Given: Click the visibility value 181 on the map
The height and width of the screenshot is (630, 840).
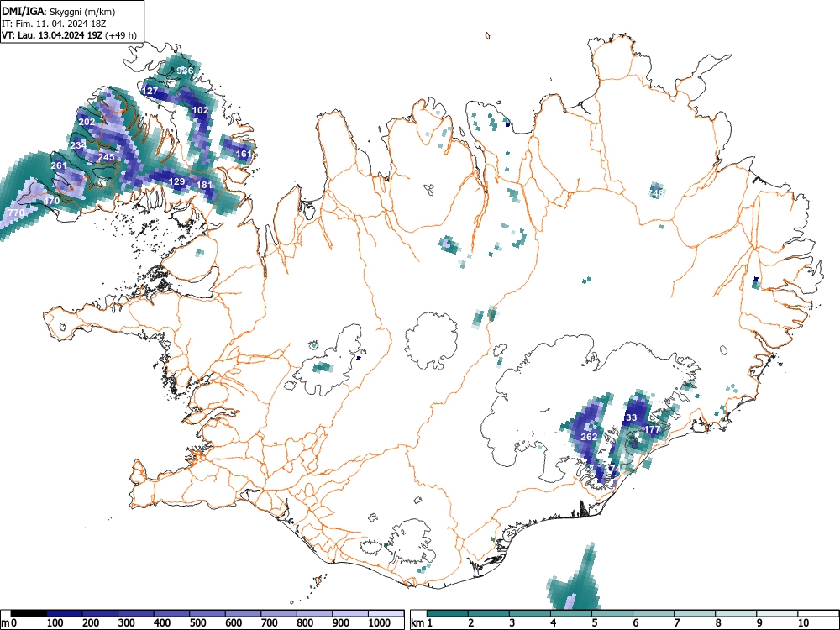Looking at the screenshot, I should (205, 186).
